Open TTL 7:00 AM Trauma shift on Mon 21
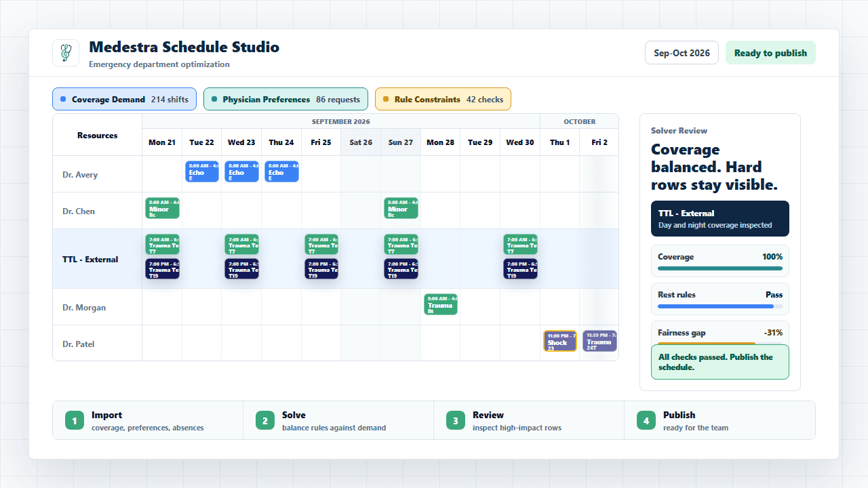 (162, 245)
